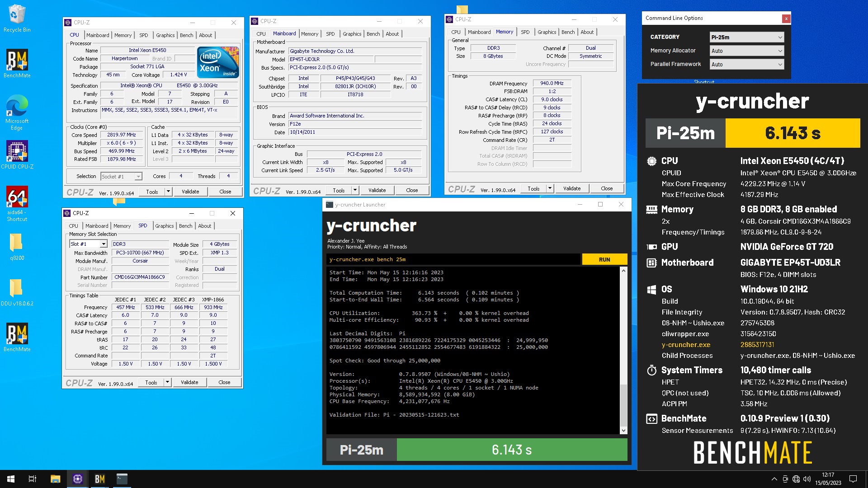
Task: Switch to the y-cruncher console taskbar icon
Action: coord(122,479)
